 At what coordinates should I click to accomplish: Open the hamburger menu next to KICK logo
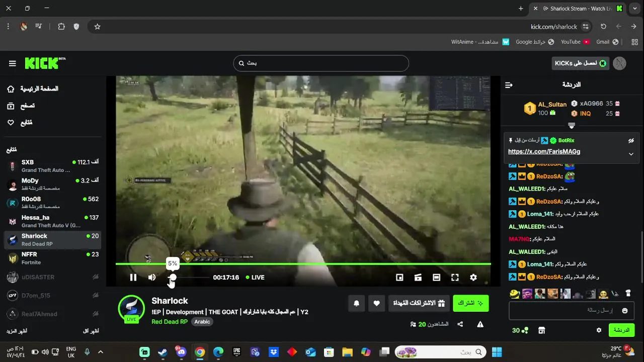click(x=13, y=63)
